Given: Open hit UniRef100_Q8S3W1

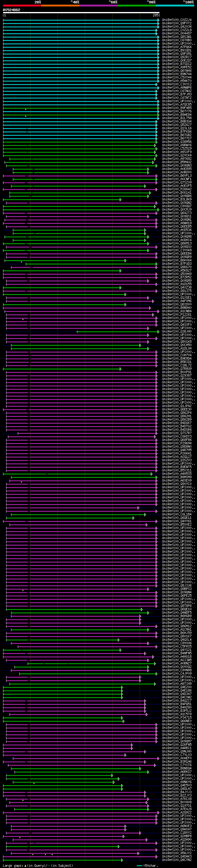Looking at the screenshot, I should [x=177, y=37].
